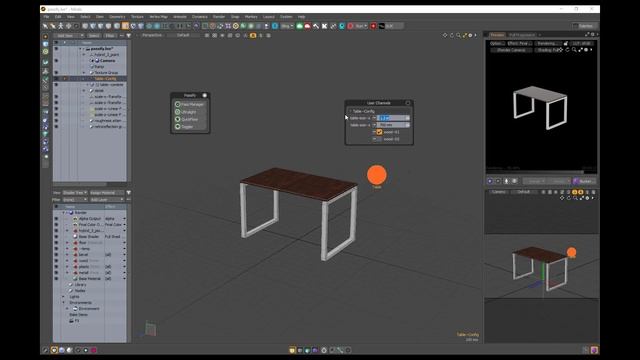This screenshot has width=640, height=360.
Task: Click the purple icon at the bottom-right corner
Action: [x=594, y=350]
